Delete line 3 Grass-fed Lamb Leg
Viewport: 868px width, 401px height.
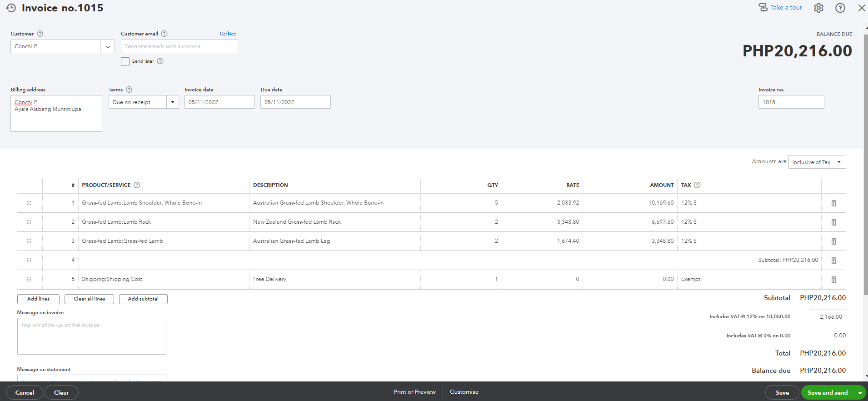click(x=833, y=241)
